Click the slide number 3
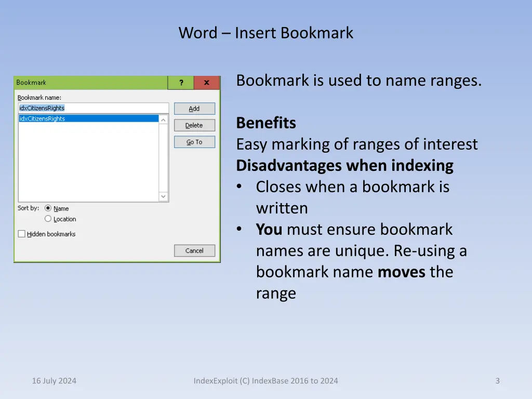Image resolution: width=532 pixels, height=399 pixels. pos(497,381)
